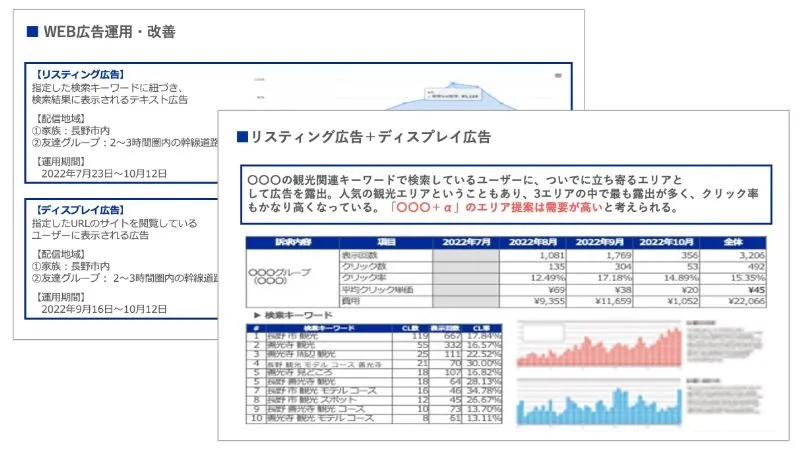The width and height of the screenshot is (800, 449).
Task: Click the period 2022年7月23日〜10月12日
Action: coord(104,173)
